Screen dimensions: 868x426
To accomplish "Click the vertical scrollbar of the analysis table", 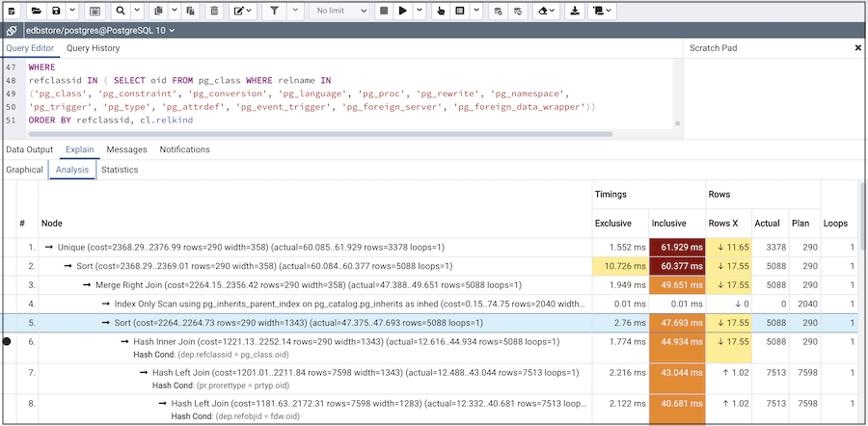I will (x=862, y=216).
